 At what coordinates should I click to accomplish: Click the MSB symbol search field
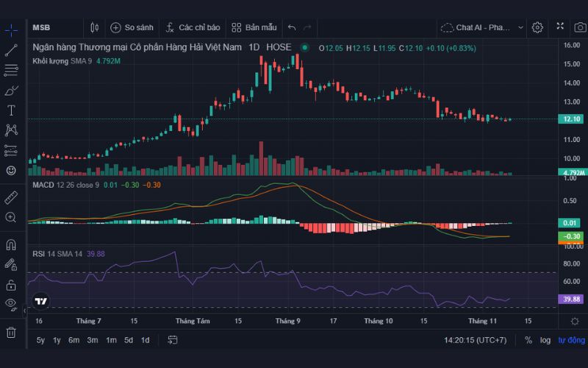51,27
